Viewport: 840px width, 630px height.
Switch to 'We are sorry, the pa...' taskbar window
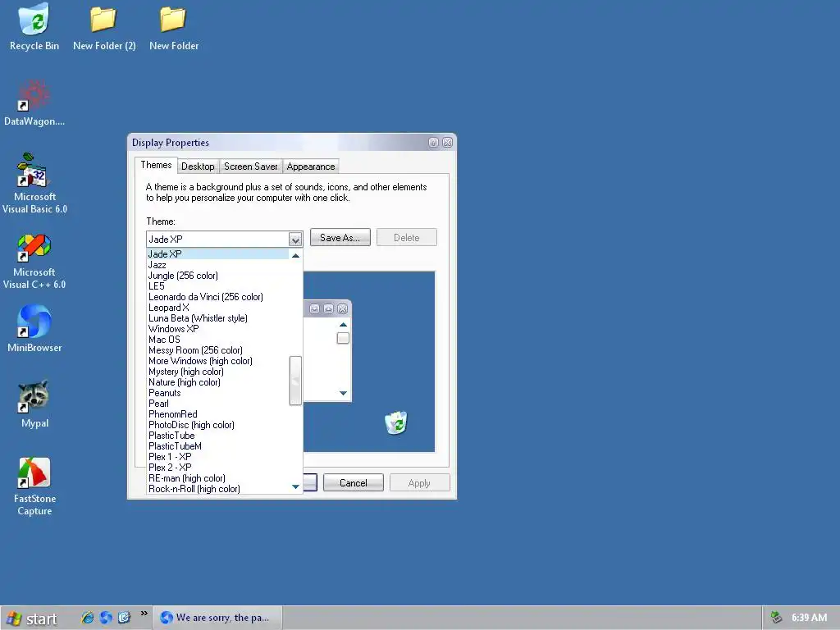217,618
